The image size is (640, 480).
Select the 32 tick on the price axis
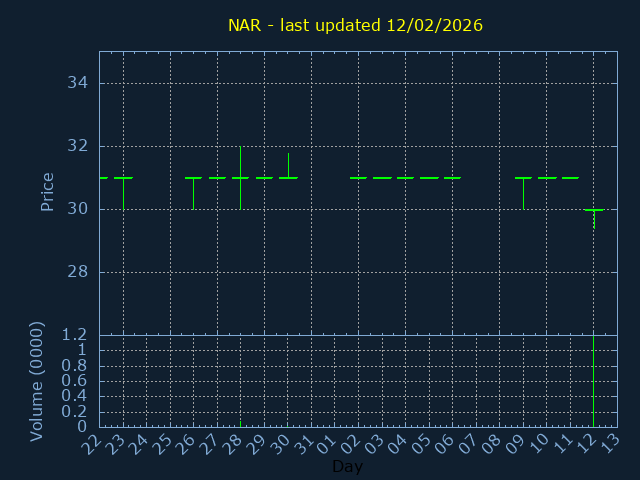pos(78,146)
